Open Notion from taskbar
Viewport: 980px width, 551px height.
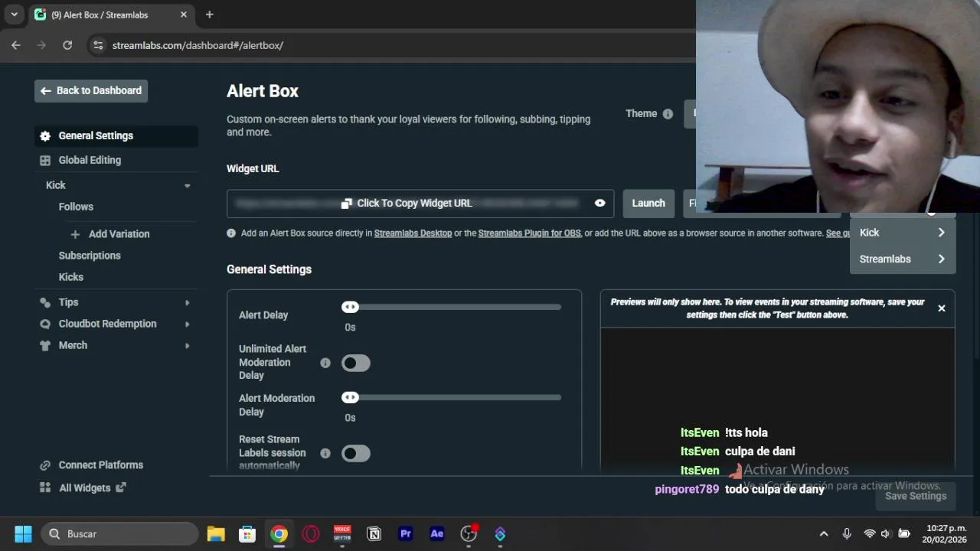(374, 534)
